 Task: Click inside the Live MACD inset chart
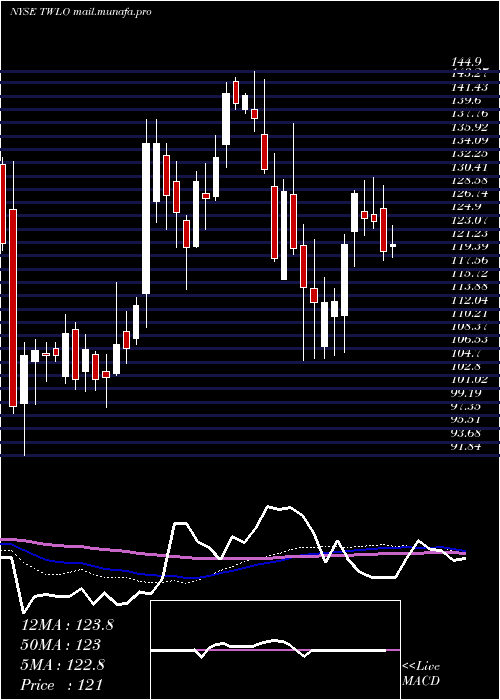click(x=275, y=650)
